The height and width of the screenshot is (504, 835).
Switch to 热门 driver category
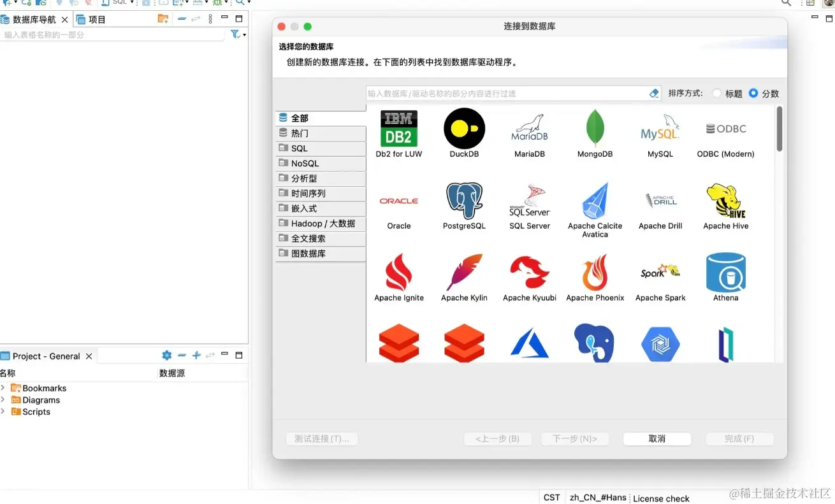[x=321, y=133]
